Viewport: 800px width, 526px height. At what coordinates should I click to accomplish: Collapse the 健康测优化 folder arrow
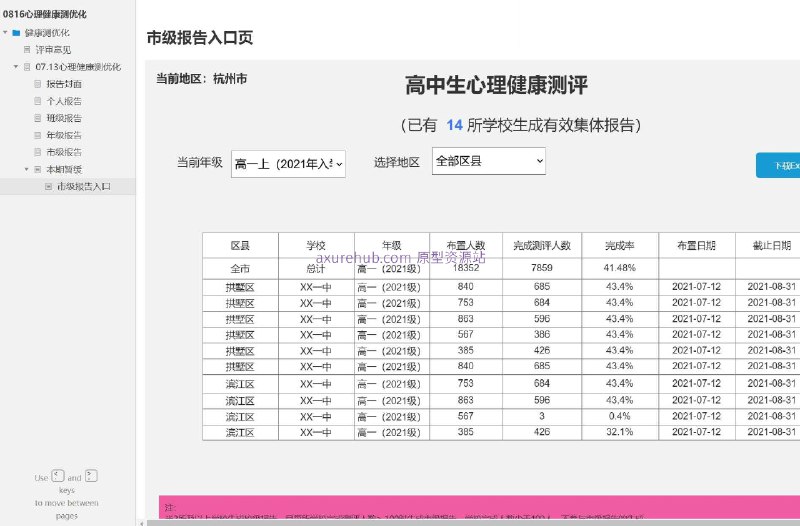click(x=5, y=33)
